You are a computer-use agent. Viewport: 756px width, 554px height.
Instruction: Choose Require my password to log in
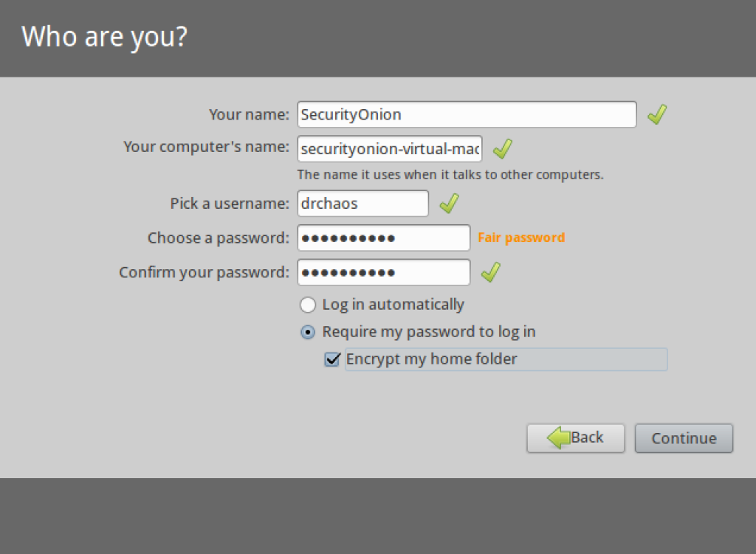pyautogui.click(x=307, y=332)
